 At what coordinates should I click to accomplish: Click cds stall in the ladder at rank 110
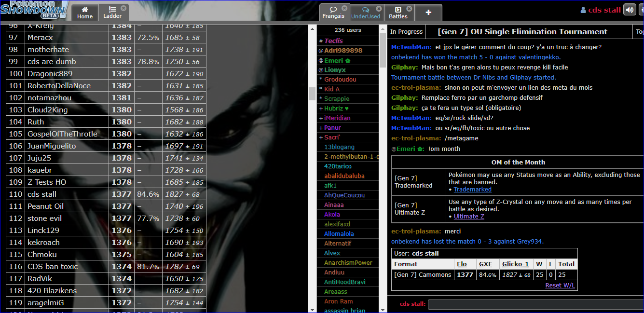pyautogui.click(x=42, y=194)
